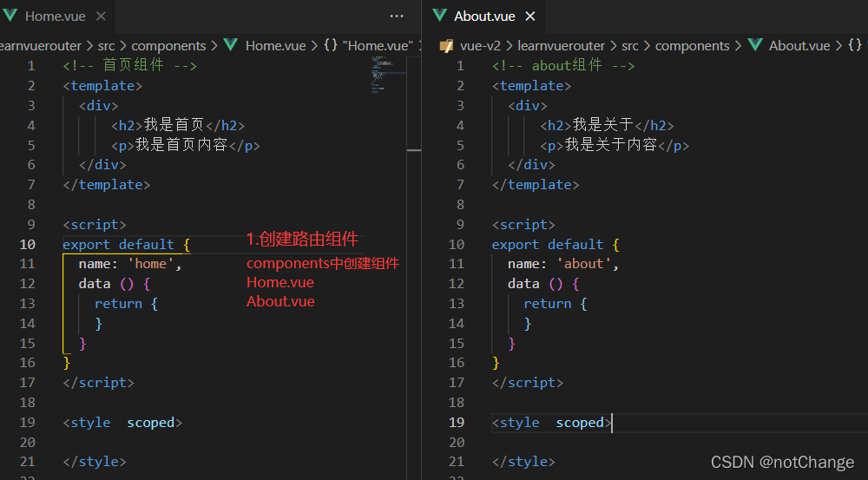Select 'src' in left editor breadcrumb

(x=106, y=46)
